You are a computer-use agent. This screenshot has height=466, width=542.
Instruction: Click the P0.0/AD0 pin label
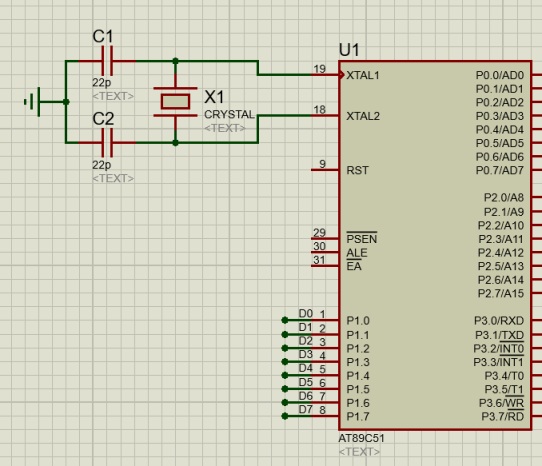pyautogui.click(x=500, y=75)
